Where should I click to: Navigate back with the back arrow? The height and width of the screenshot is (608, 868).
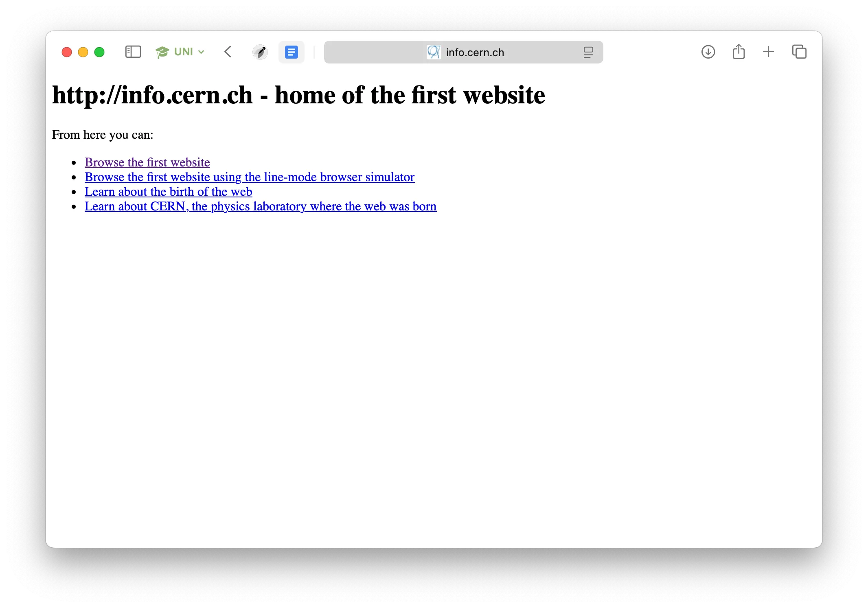click(x=228, y=52)
